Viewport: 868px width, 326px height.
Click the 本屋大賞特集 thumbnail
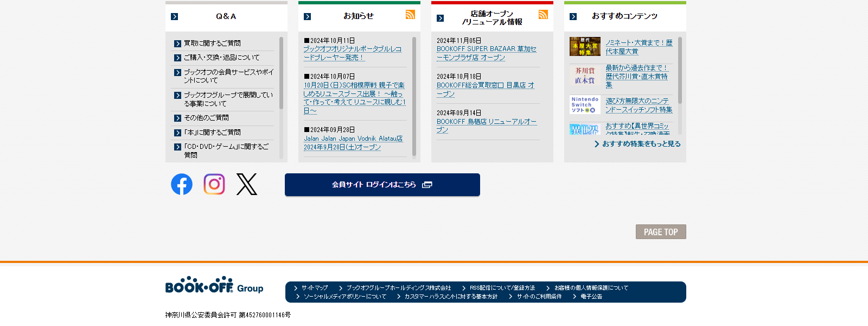585,46
